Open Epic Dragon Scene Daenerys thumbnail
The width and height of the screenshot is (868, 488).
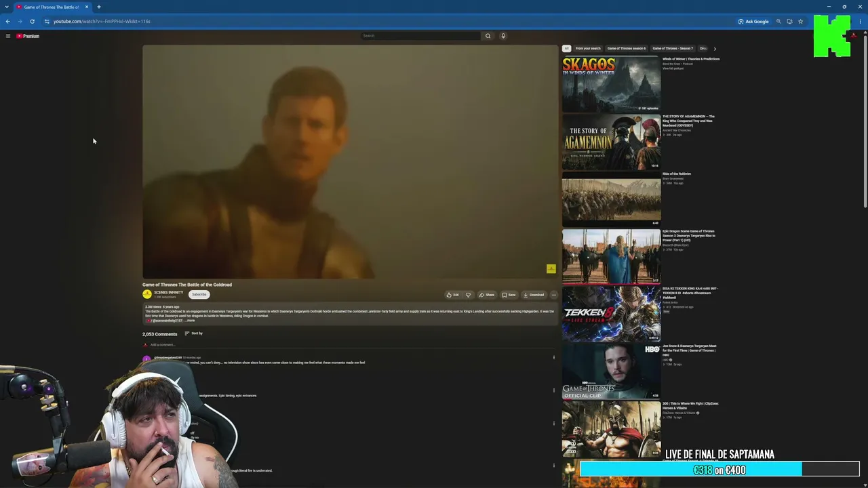point(611,256)
